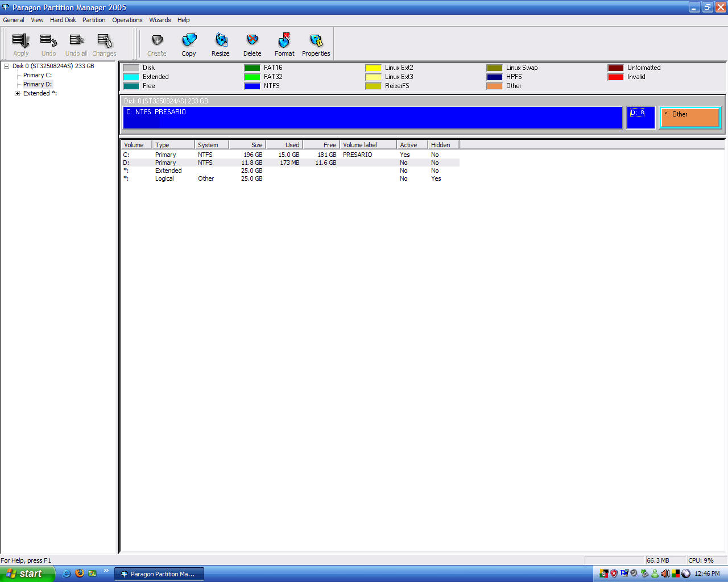Click the Paragon Partition Manager taskbar button
The image size is (728, 582).
159,574
